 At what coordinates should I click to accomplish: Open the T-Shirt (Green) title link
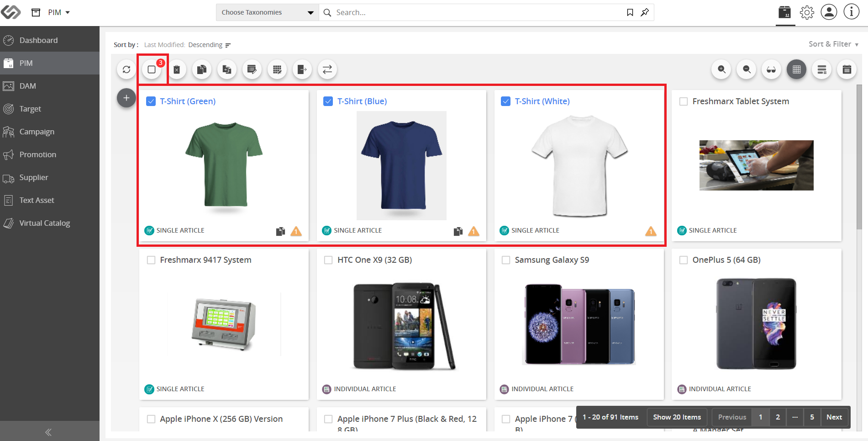(188, 101)
